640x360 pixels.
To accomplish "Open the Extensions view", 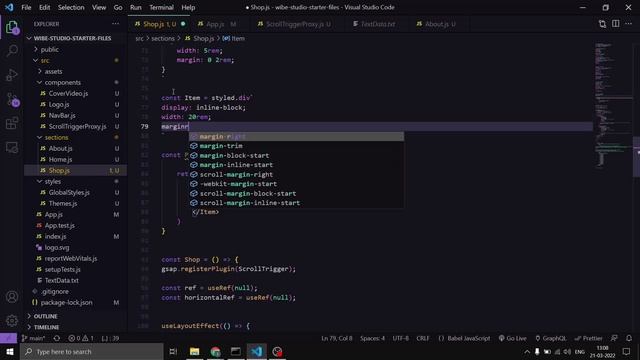I will [12, 123].
